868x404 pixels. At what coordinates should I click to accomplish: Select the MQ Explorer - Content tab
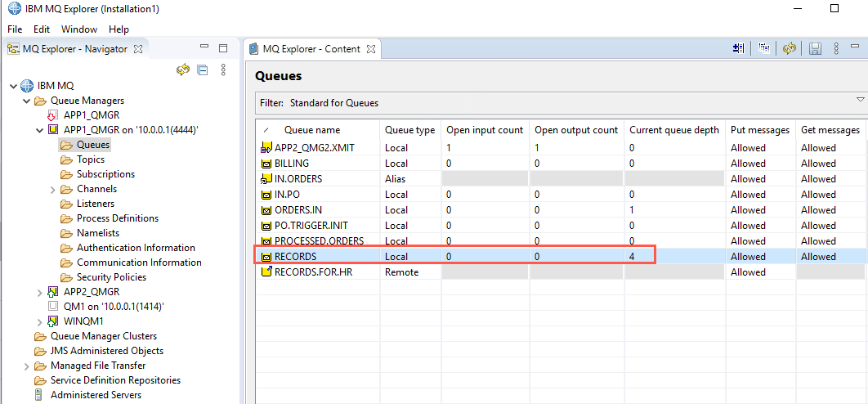point(312,49)
